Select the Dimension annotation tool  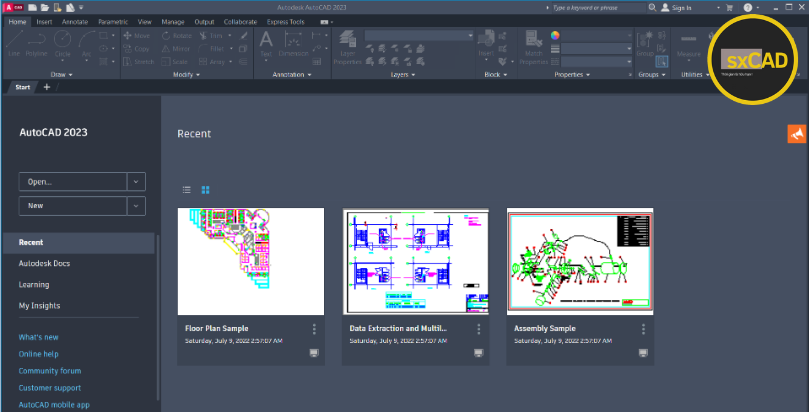pos(293,43)
